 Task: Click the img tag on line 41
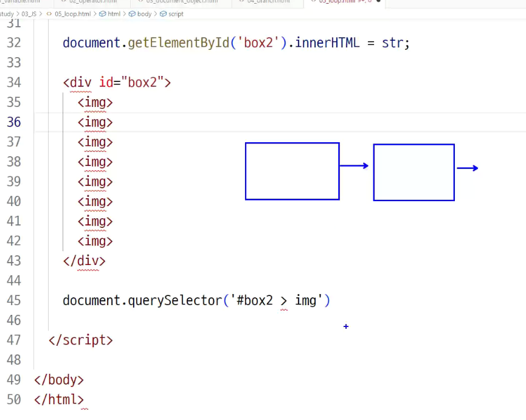pos(95,221)
